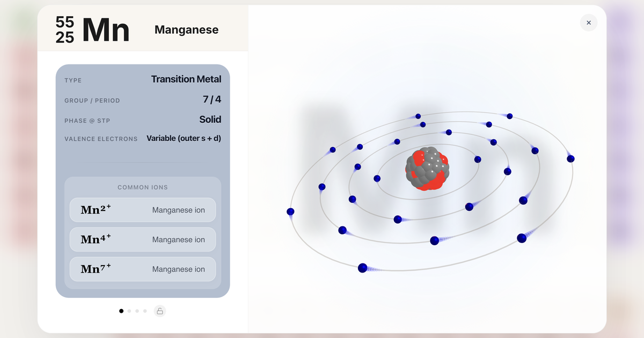Click the 'Manganese' element name heading
The width and height of the screenshot is (644, 338).
186,30
